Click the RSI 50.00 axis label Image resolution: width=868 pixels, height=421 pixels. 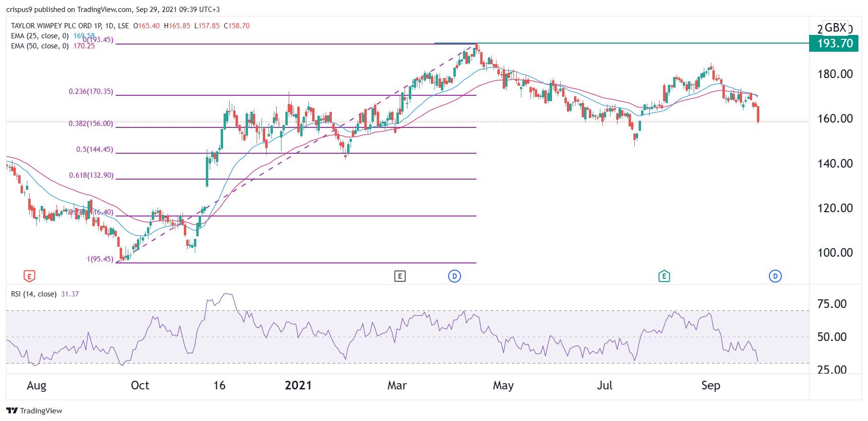(x=832, y=337)
